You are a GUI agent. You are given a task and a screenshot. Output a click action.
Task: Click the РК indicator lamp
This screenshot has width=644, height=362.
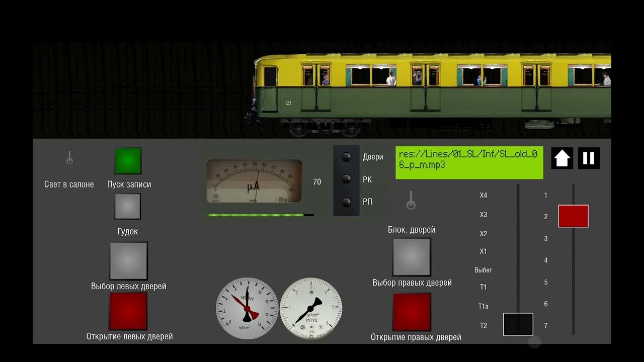[x=346, y=179]
